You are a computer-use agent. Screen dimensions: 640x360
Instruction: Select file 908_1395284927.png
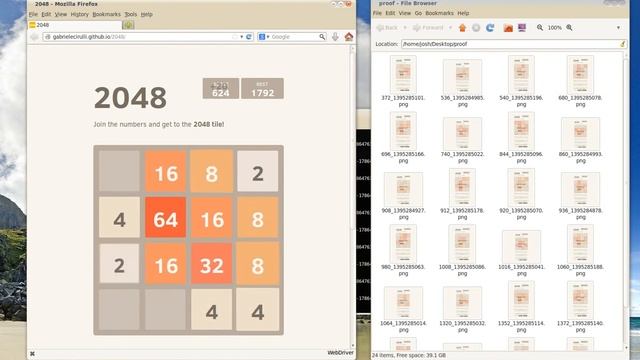click(x=403, y=196)
